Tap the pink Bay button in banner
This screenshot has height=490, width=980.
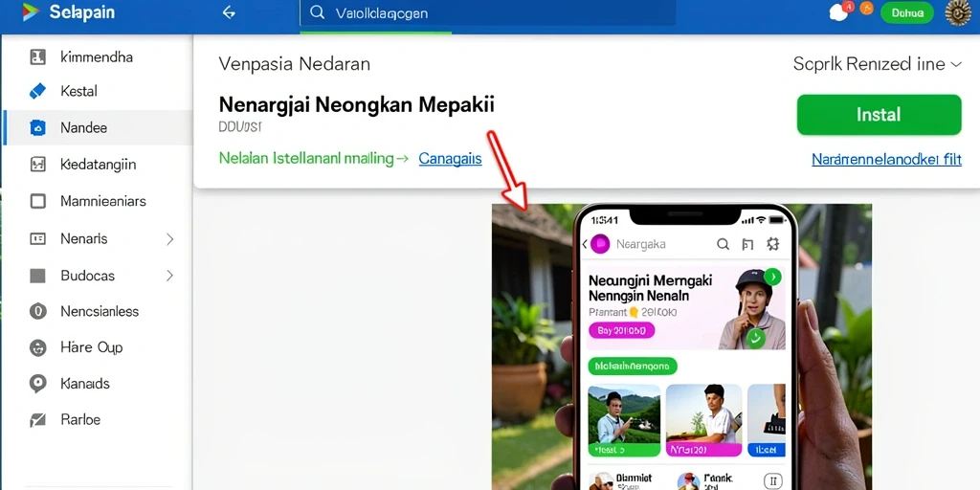click(x=621, y=330)
